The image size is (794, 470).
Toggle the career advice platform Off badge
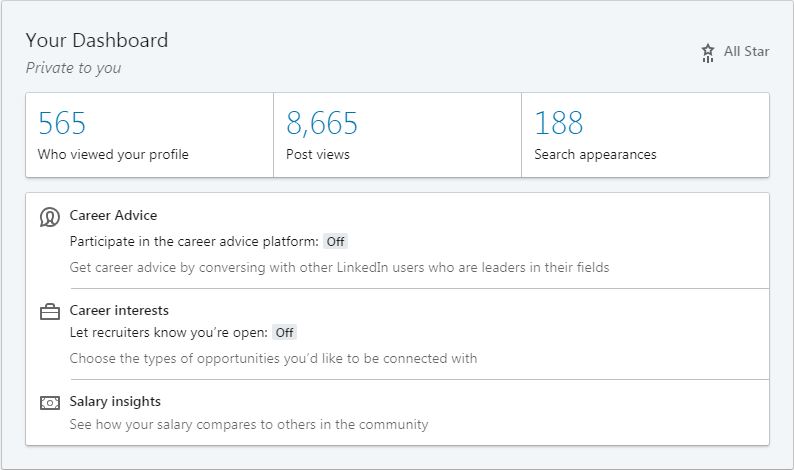(335, 242)
